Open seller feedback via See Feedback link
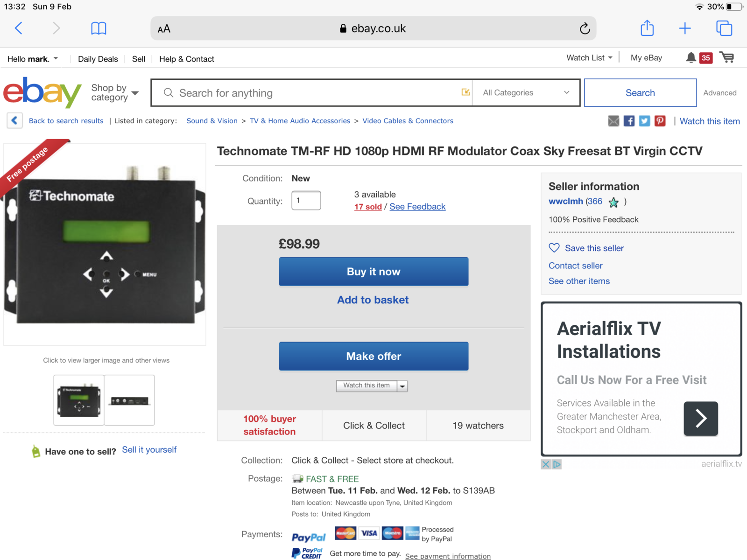This screenshot has width=747, height=560. [x=417, y=207]
